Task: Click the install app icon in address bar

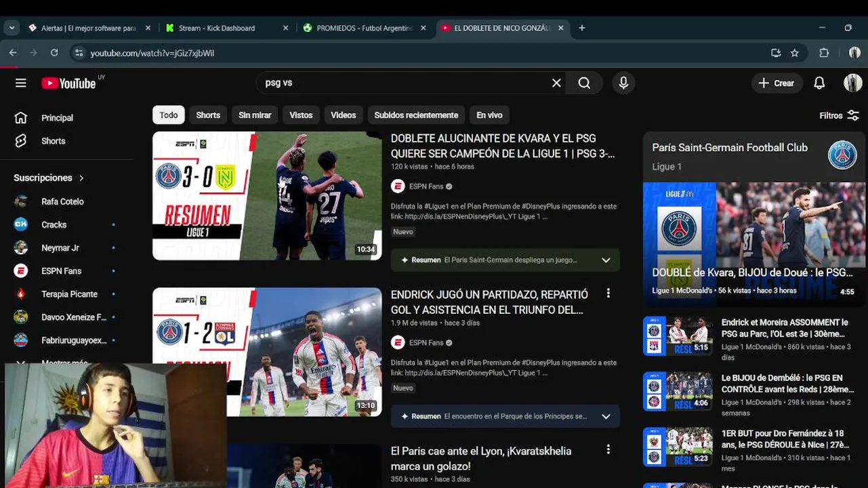Action: pyautogui.click(x=776, y=52)
